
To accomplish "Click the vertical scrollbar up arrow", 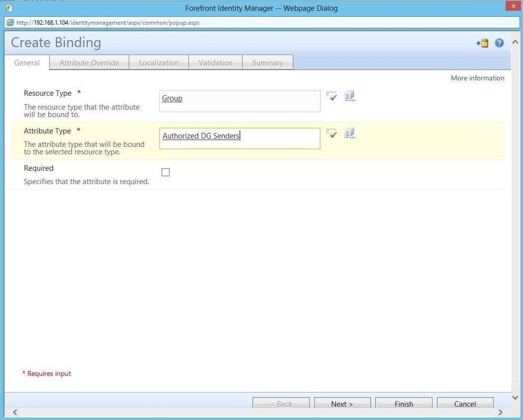I will 515,42.
